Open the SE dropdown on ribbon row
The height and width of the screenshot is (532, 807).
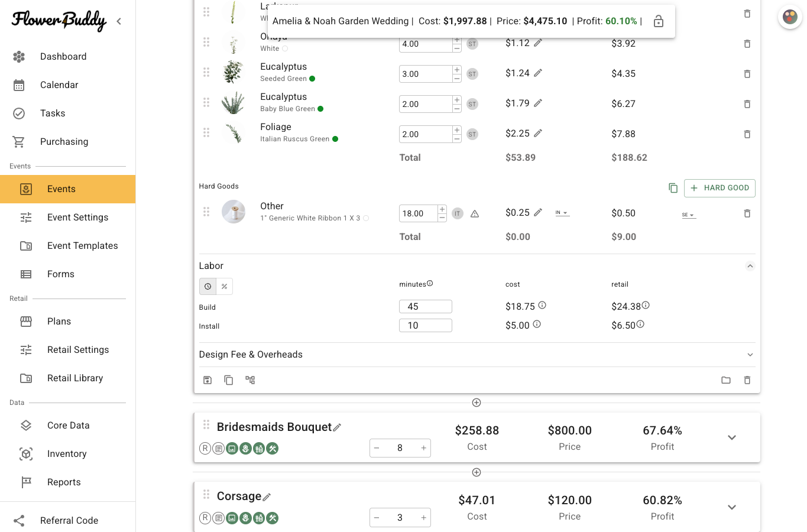(689, 215)
